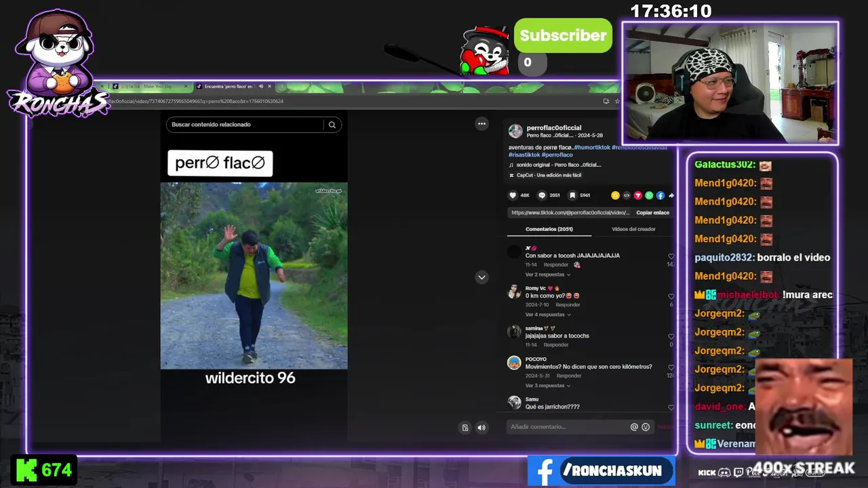This screenshot has width=868, height=488.
Task: Click the 'Copiar enlace' button
Action: [652, 213]
